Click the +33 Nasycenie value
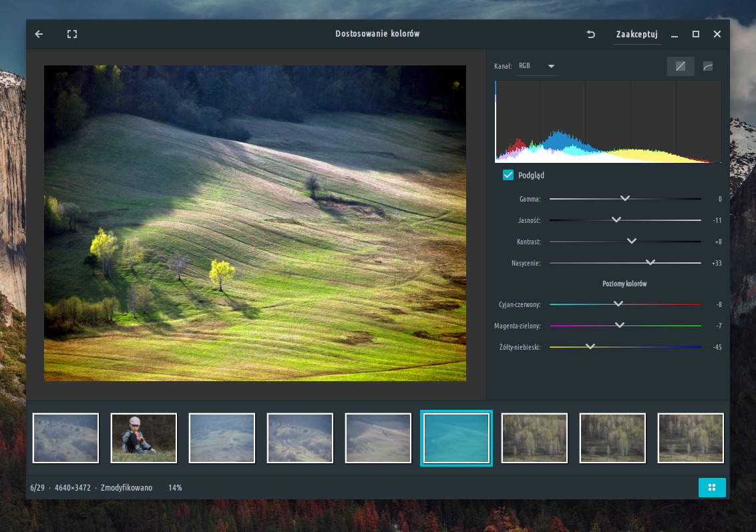756x532 pixels. [x=717, y=263]
